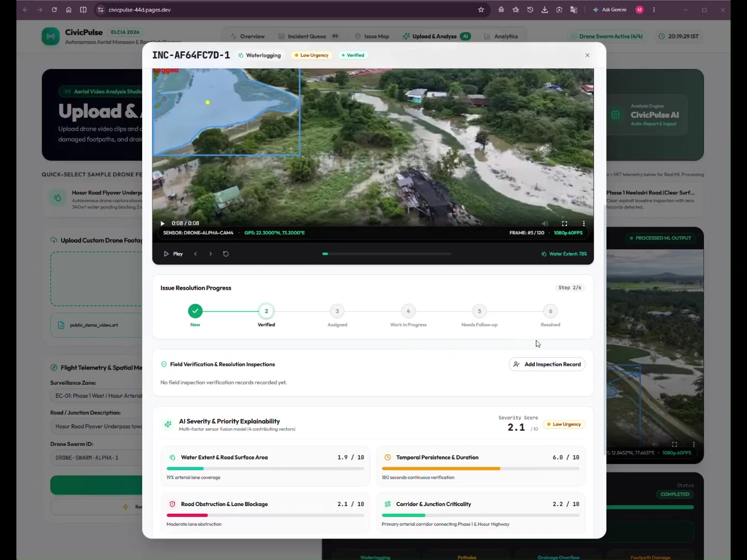Click the Upload Custom Drone Footage dropzone
Image resolution: width=747 pixels, height=560 pixels.
(x=96, y=279)
